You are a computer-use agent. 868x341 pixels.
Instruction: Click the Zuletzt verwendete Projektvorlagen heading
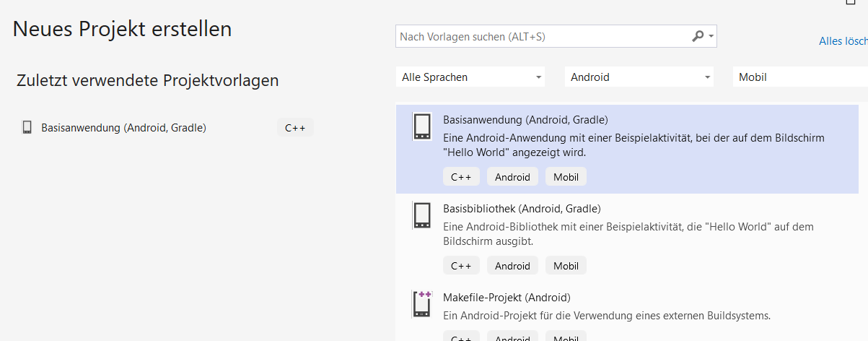pyautogui.click(x=148, y=80)
